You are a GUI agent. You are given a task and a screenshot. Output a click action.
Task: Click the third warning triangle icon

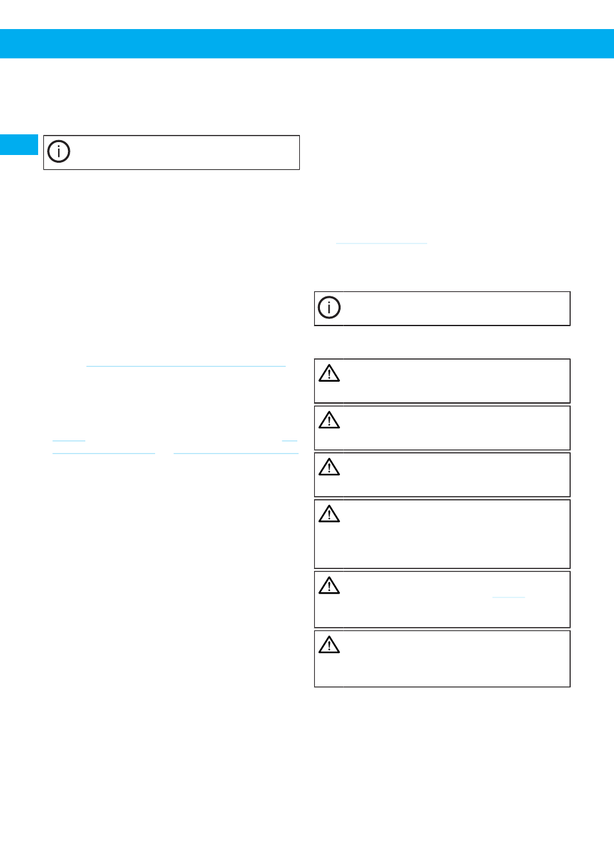329,468
